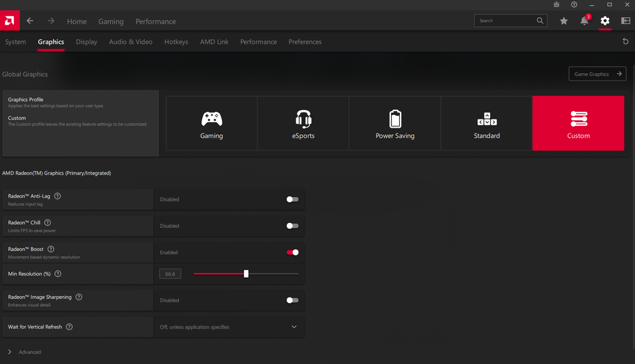Maximize the window
Viewport: 635px width, 364px height.
610,4
